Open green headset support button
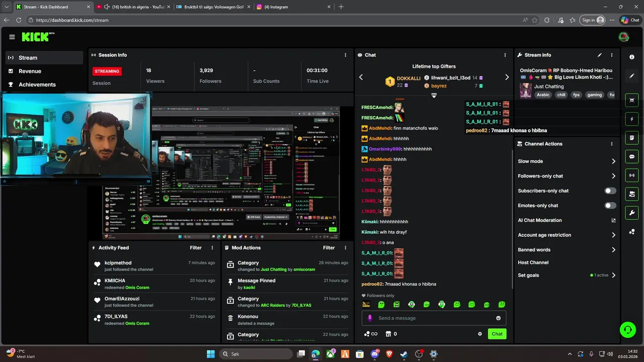644x362 pixels. click(x=627, y=330)
